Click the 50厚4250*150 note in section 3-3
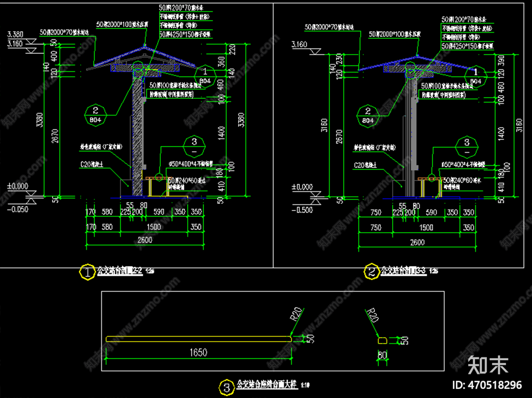The height and width of the screenshot is (398, 532). pos(467,46)
